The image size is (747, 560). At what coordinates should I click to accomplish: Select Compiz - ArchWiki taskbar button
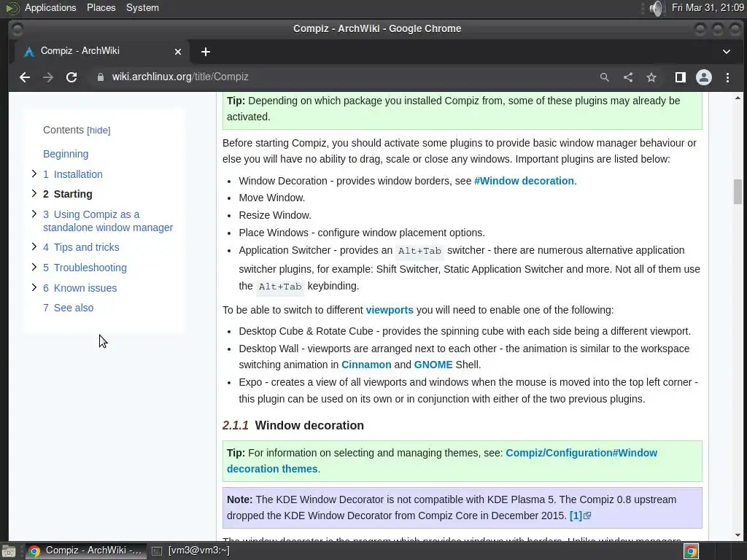tap(86, 551)
